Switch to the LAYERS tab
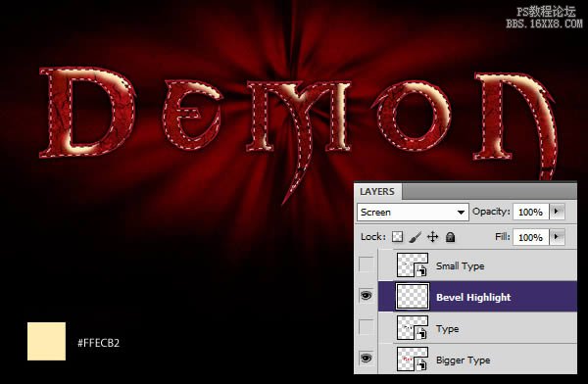The image size is (588, 384). pos(377,192)
